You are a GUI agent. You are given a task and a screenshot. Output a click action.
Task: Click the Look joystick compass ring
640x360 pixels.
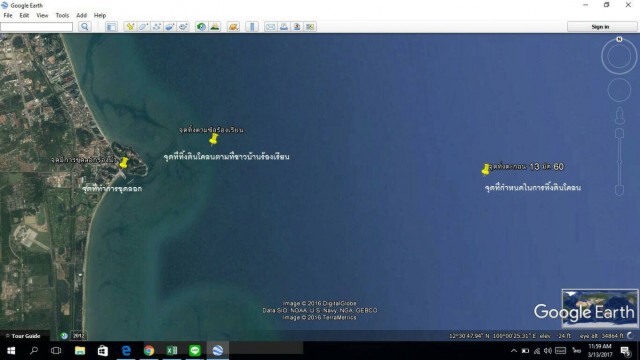[619, 56]
